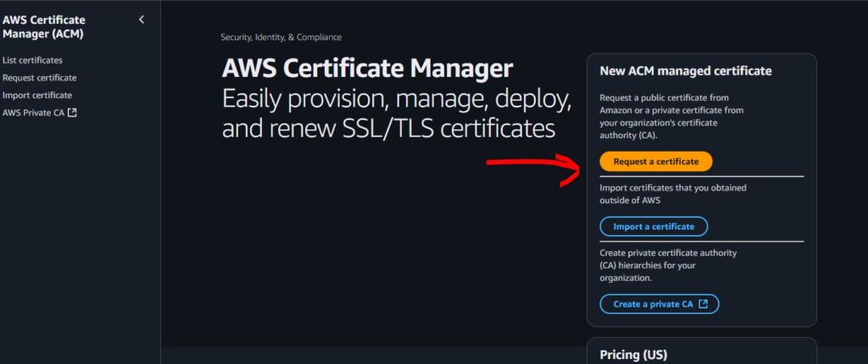Click the 'Request a public certificate from' description

click(671, 116)
